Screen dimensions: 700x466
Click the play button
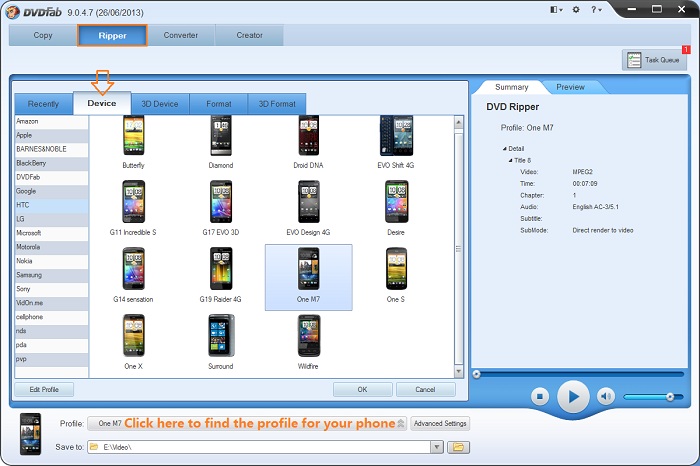click(573, 396)
